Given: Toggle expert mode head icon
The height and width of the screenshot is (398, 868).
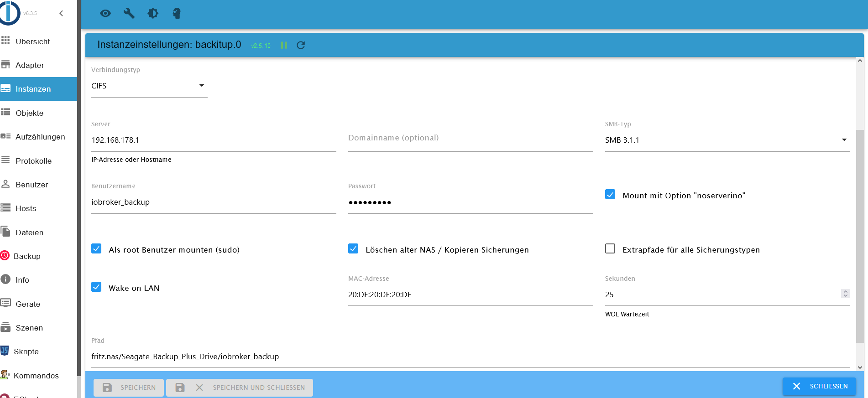Looking at the screenshot, I should pos(177,13).
